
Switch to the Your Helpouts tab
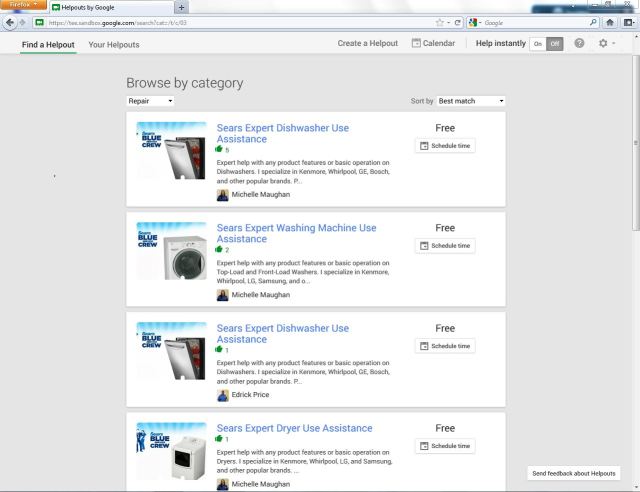pos(114,44)
